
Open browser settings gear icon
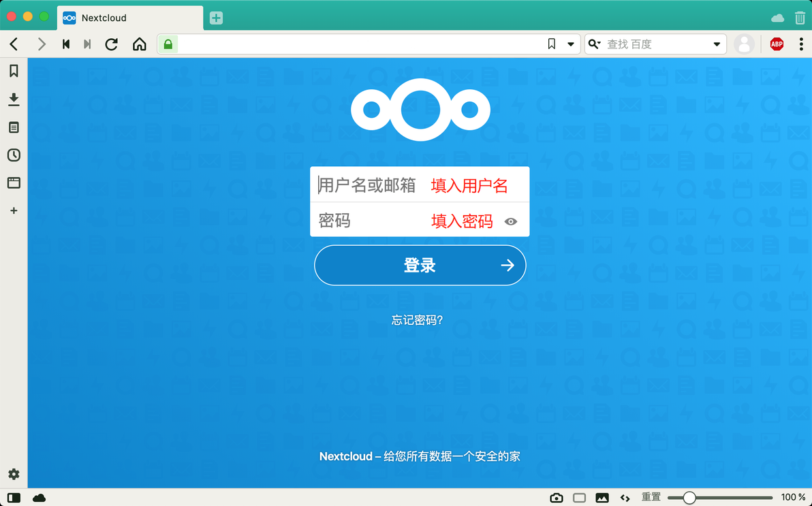pyautogui.click(x=14, y=474)
